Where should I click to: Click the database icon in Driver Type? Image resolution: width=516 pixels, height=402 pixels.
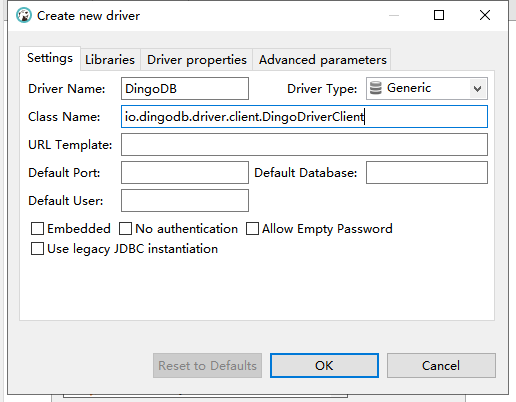click(376, 88)
